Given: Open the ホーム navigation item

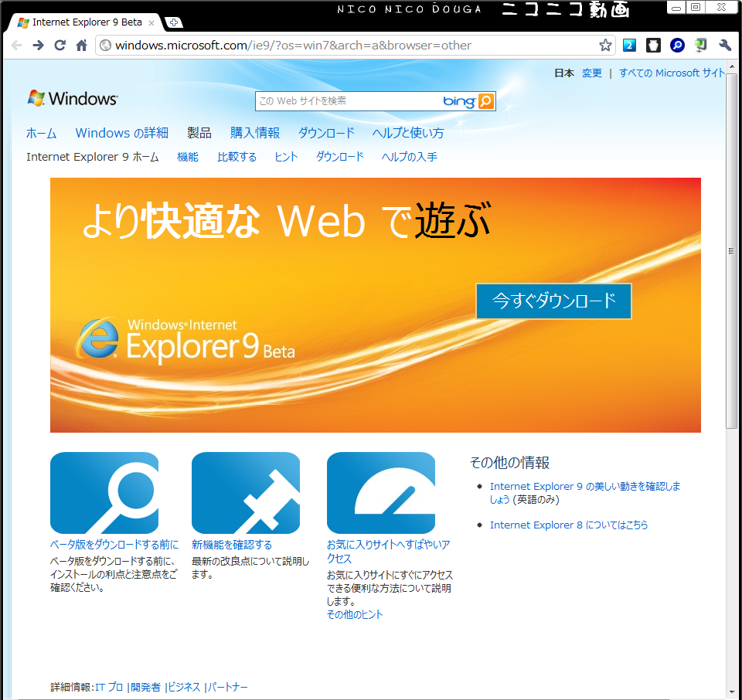Looking at the screenshot, I should [41, 133].
